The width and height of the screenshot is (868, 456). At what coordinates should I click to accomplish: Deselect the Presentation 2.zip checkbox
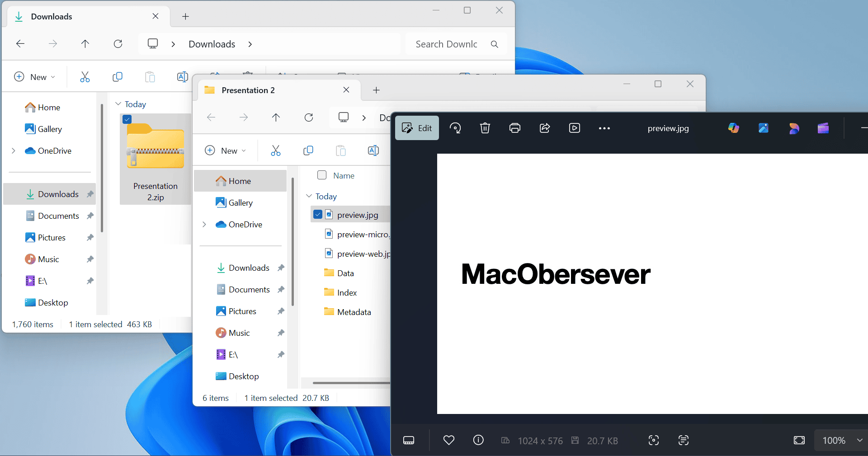click(x=127, y=119)
